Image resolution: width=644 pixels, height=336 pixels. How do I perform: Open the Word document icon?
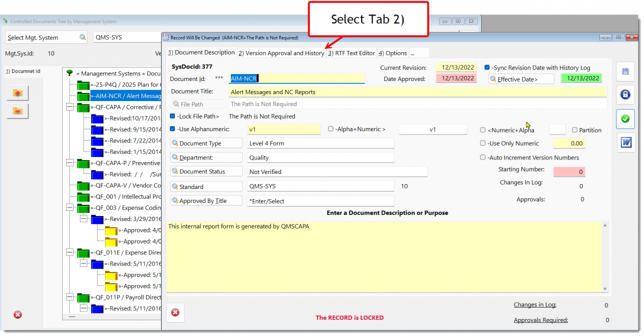[626, 143]
